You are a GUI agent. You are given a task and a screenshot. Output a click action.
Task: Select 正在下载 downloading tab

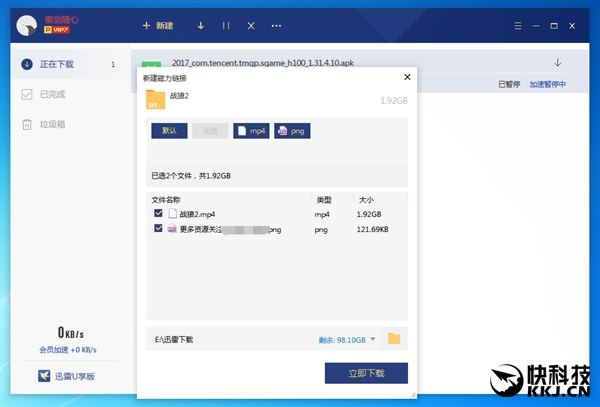(x=71, y=64)
